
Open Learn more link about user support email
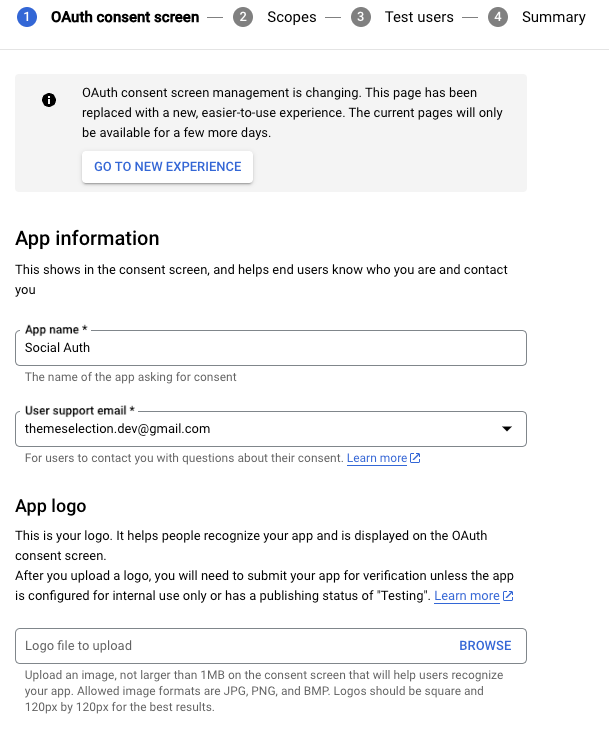click(x=377, y=458)
